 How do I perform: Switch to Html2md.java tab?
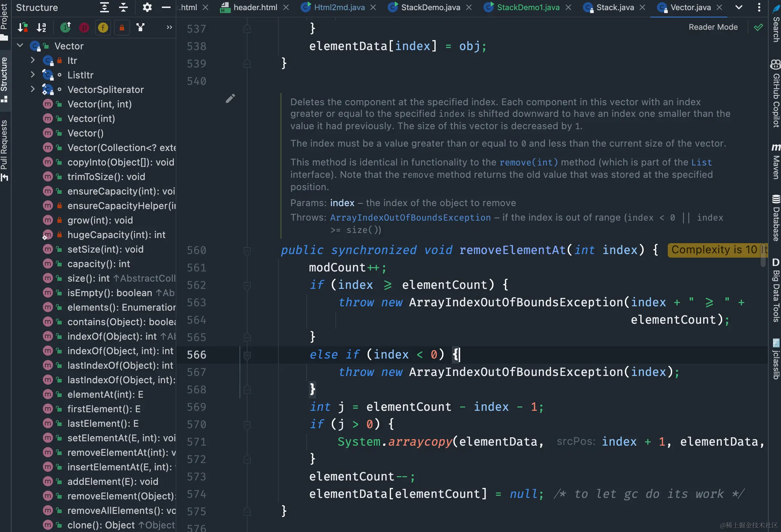click(x=339, y=7)
